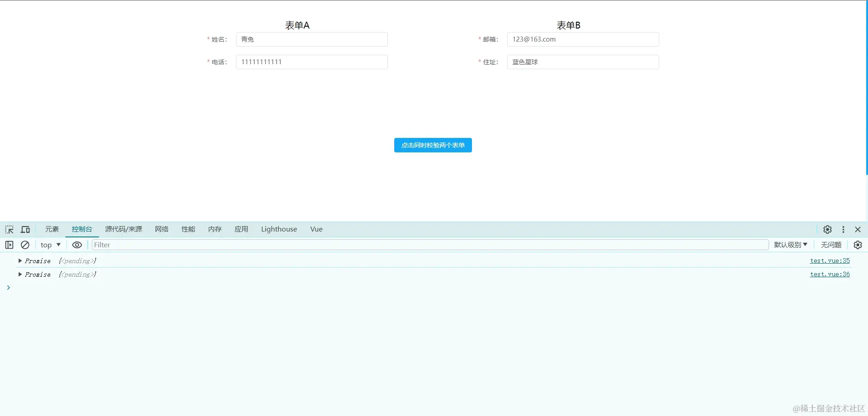Create live expression eye icon
868x416 pixels.
pos(77,245)
